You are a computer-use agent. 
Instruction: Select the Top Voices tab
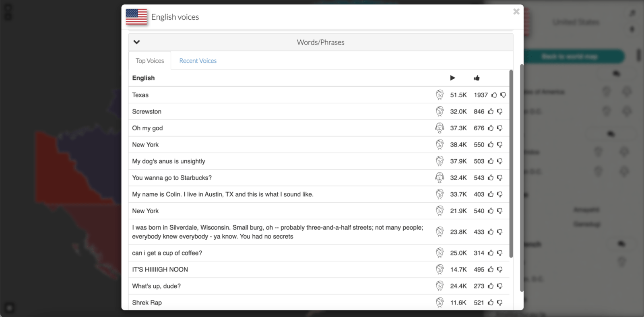[150, 61]
